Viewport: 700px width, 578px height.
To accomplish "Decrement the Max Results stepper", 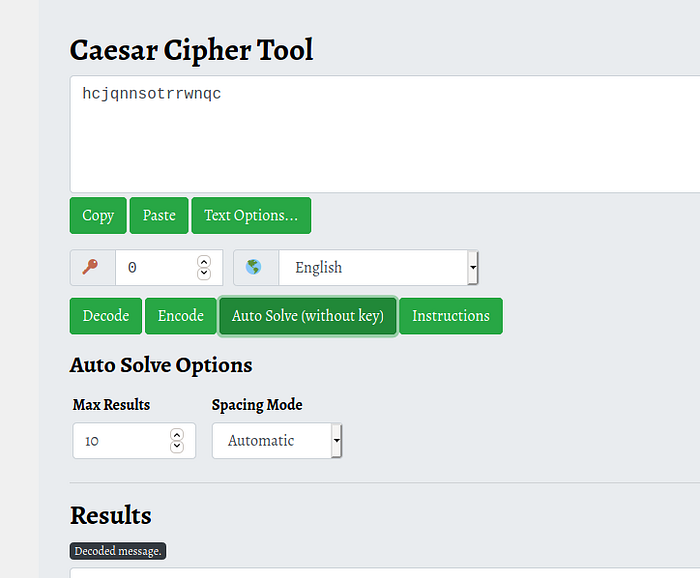I will pyautogui.click(x=177, y=447).
